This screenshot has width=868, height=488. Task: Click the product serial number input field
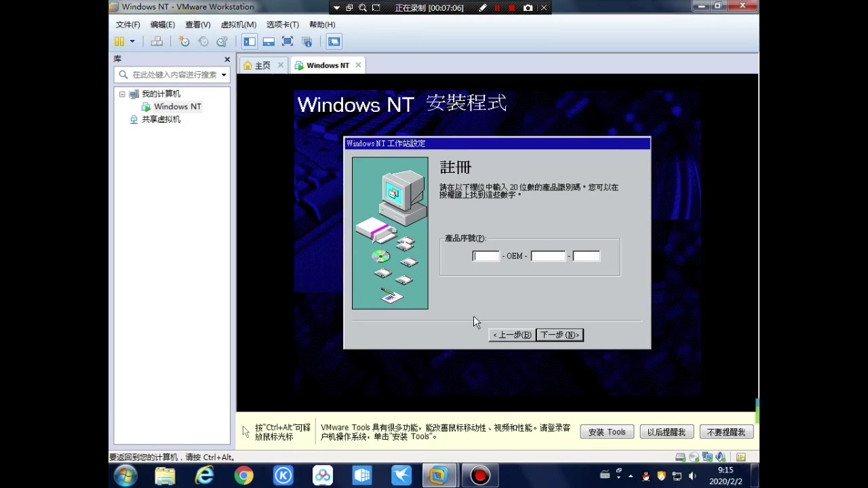point(485,256)
